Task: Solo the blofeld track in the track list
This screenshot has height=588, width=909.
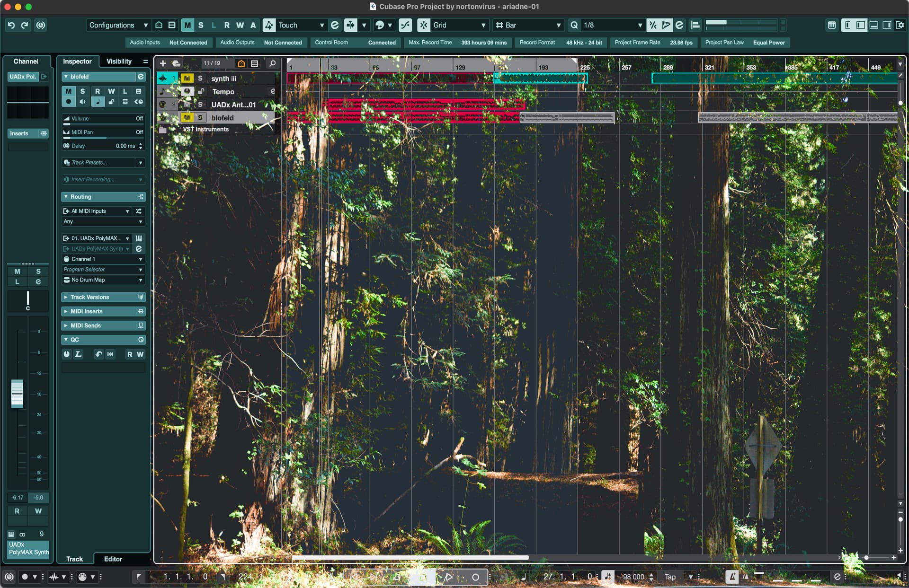Action: [x=200, y=118]
